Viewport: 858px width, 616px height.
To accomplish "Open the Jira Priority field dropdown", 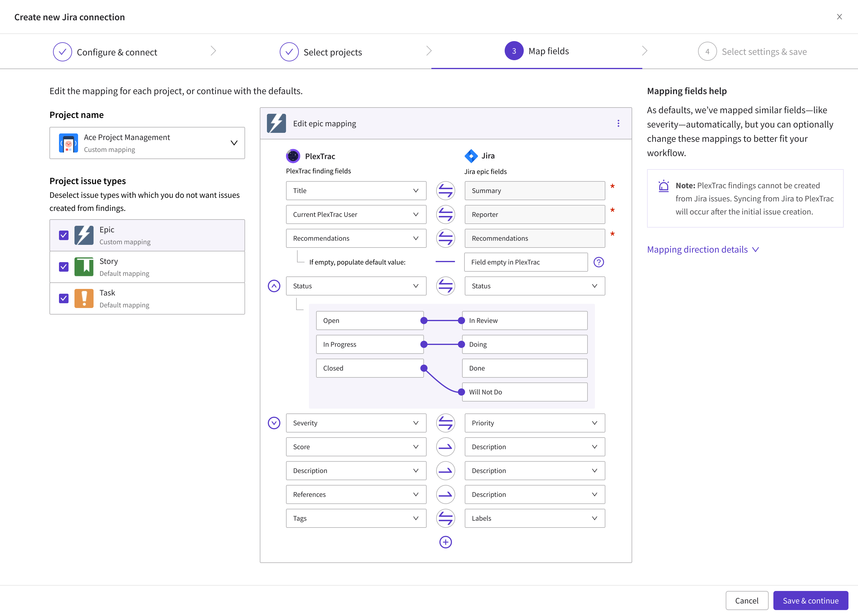I will 534,423.
